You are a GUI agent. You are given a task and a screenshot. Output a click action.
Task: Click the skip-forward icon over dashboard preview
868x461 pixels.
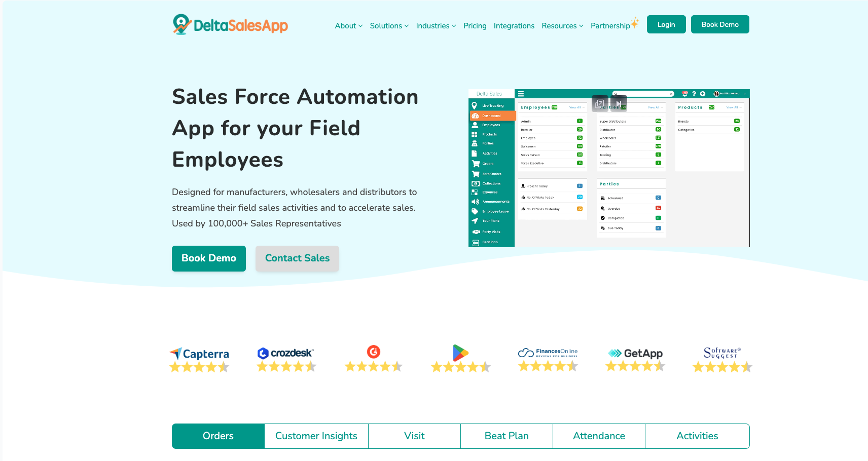tap(619, 103)
